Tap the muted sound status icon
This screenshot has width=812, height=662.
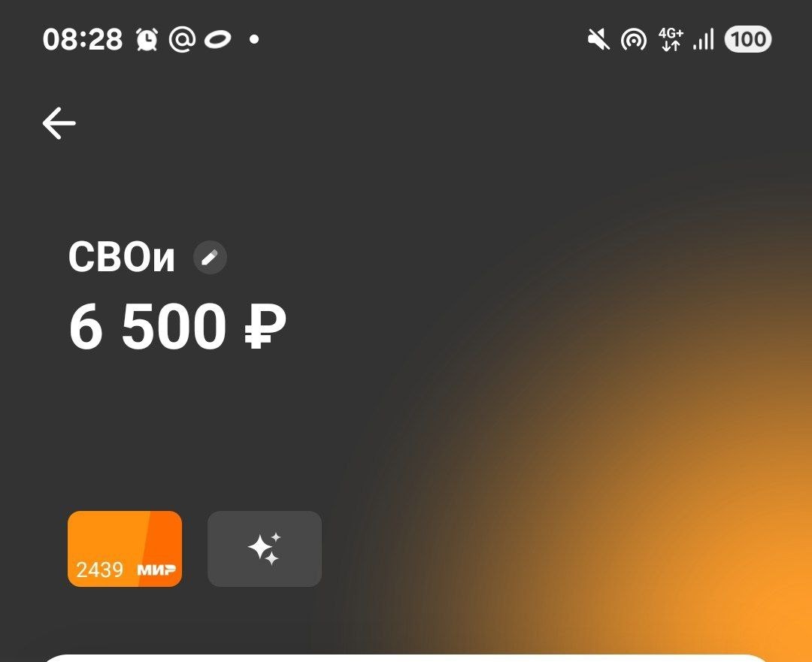[598, 39]
